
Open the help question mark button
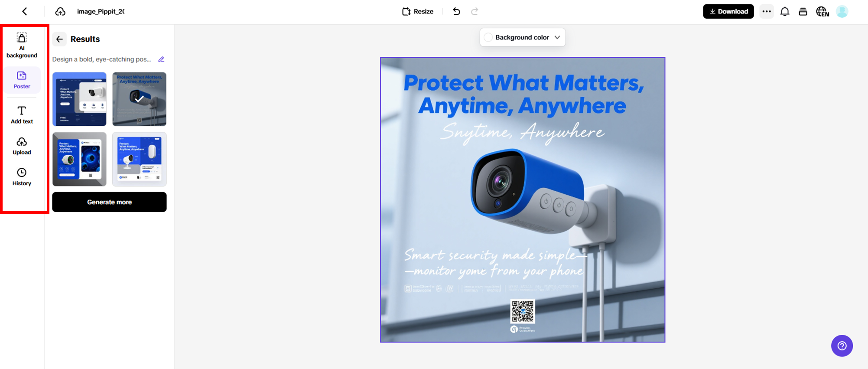click(x=842, y=346)
